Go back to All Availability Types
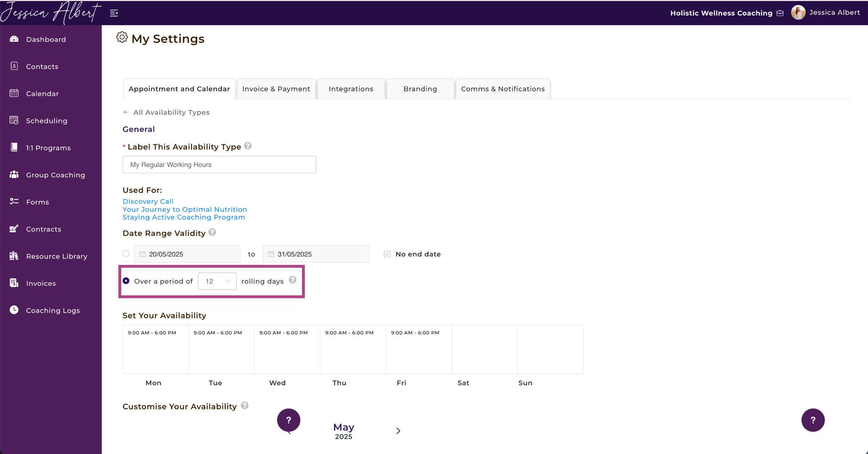The width and height of the screenshot is (868, 454). 172,112
